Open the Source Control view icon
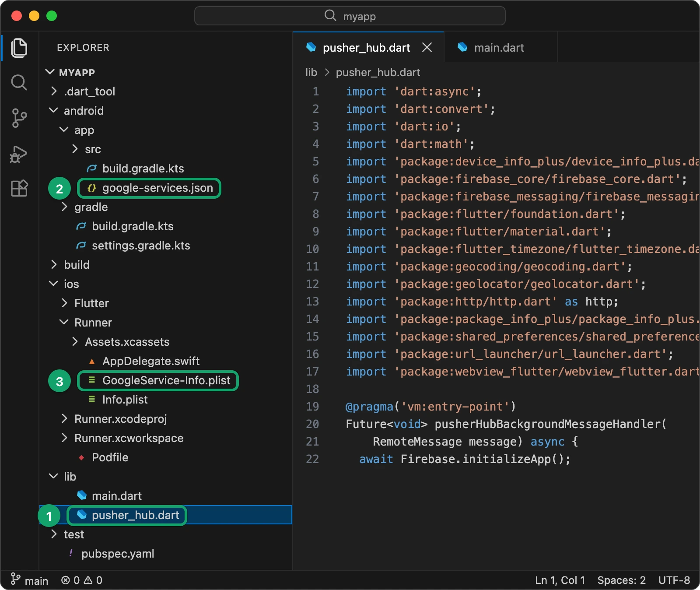The height and width of the screenshot is (590, 700). point(19,118)
